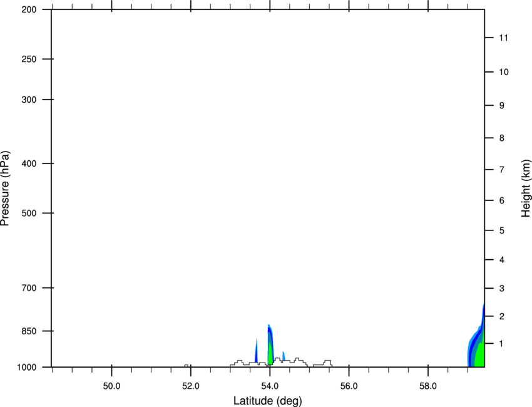
Task: Click the 400 pressure tick label
Action: [x=29, y=163]
